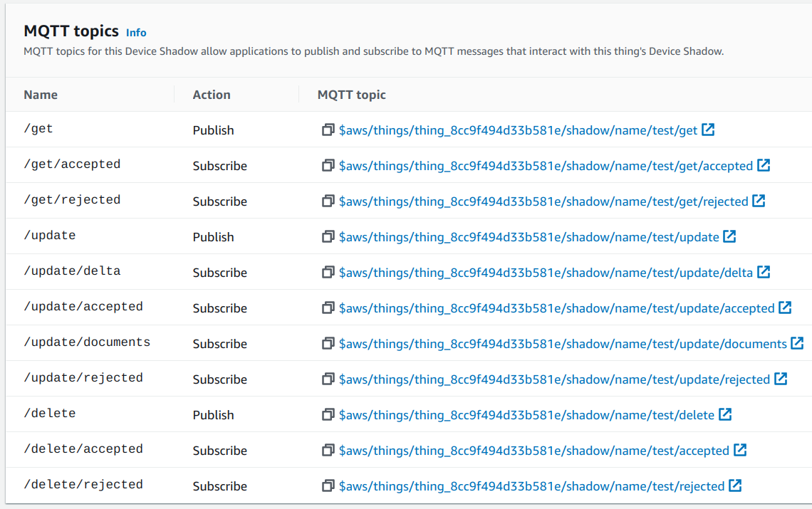
Task: Copy the /get MQTT topic
Action: click(x=328, y=130)
